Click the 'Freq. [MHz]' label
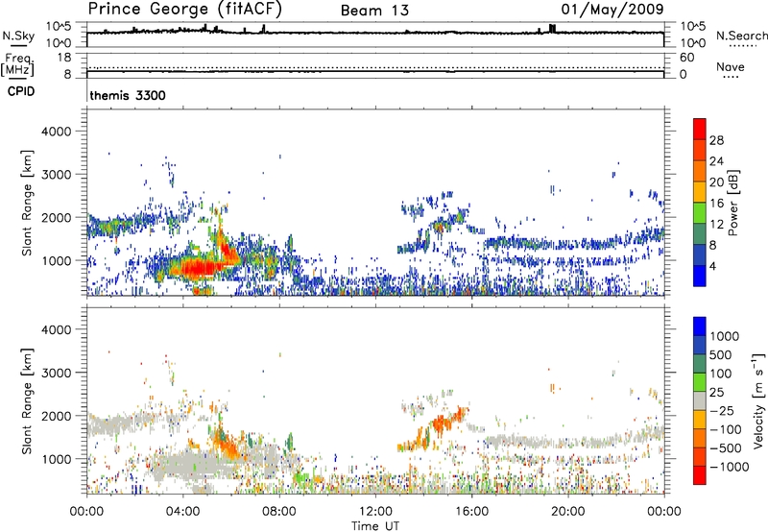The width and height of the screenshot is (768, 532). (x=17, y=64)
